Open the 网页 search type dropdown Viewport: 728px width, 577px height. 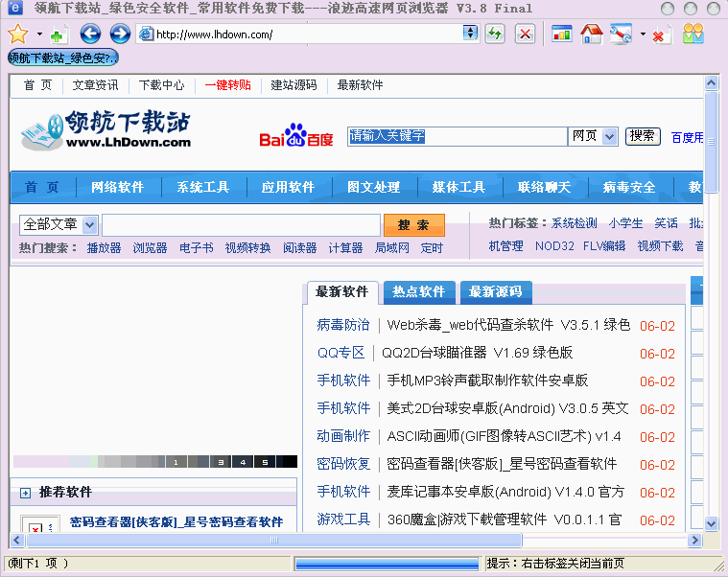coord(610,137)
